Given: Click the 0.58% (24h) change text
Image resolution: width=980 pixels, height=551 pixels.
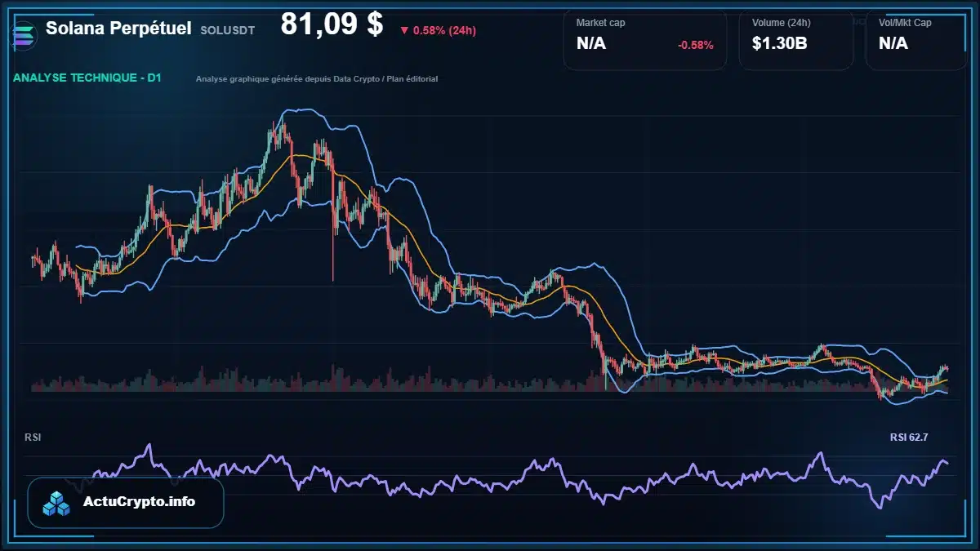Looking at the screenshot, I should point(444,30).
